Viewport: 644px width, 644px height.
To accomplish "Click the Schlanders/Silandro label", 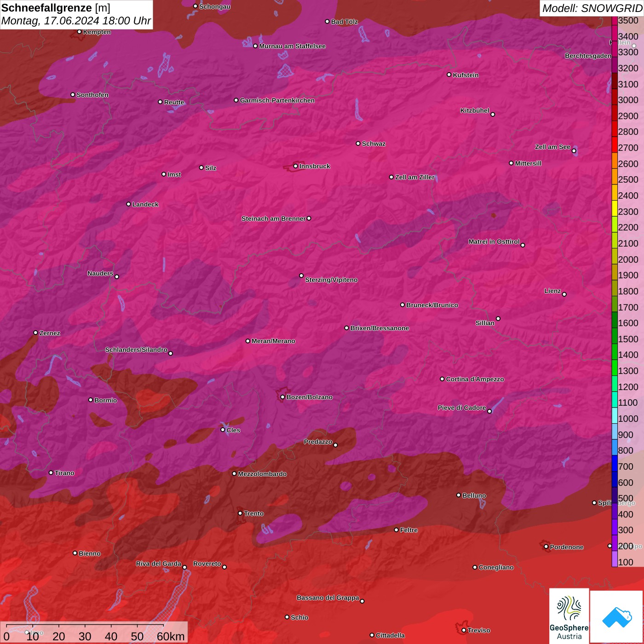I will click(136, 350).
